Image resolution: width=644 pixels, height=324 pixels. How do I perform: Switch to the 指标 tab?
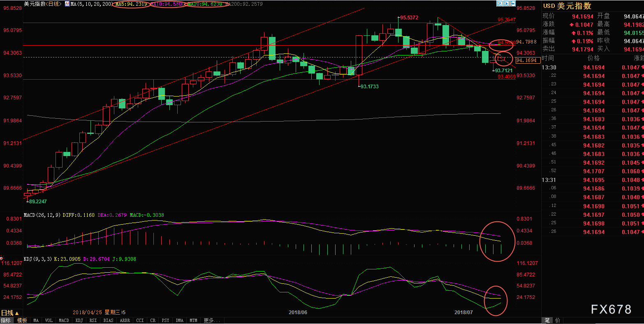(6, 320)
